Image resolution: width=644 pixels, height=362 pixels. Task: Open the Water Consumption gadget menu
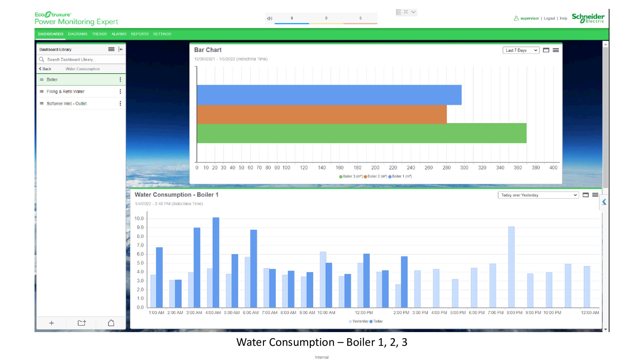(595, 195)
